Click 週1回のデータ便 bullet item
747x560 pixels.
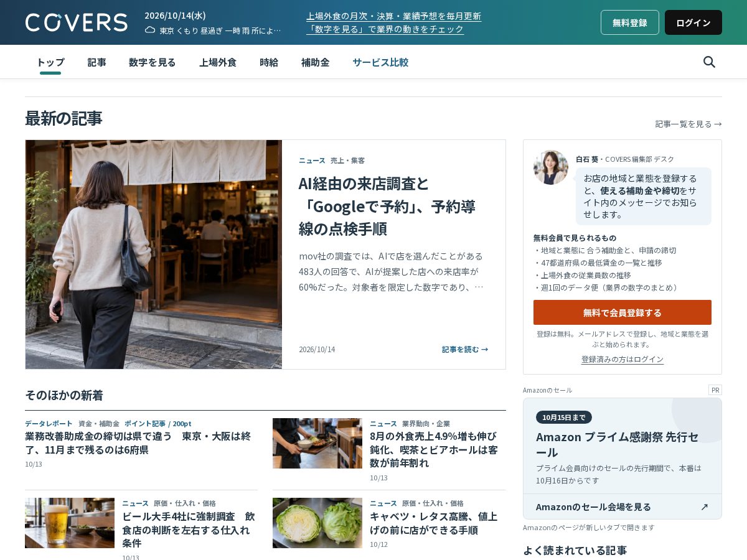point(607,287)
